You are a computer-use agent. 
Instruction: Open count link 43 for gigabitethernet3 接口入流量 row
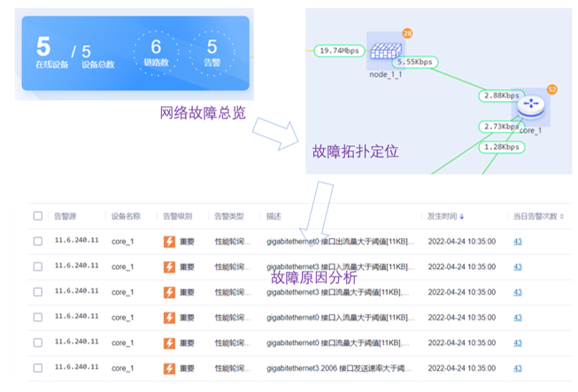[518, 267]
